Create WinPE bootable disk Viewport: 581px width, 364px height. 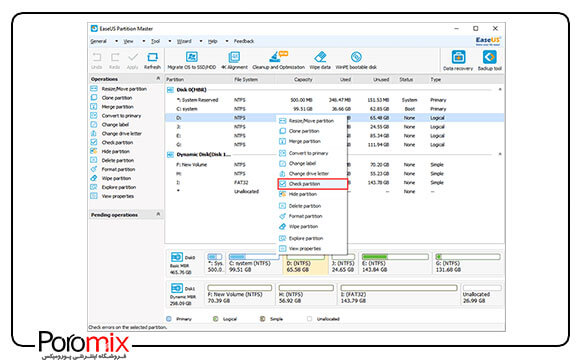click(x=356, y=61)
